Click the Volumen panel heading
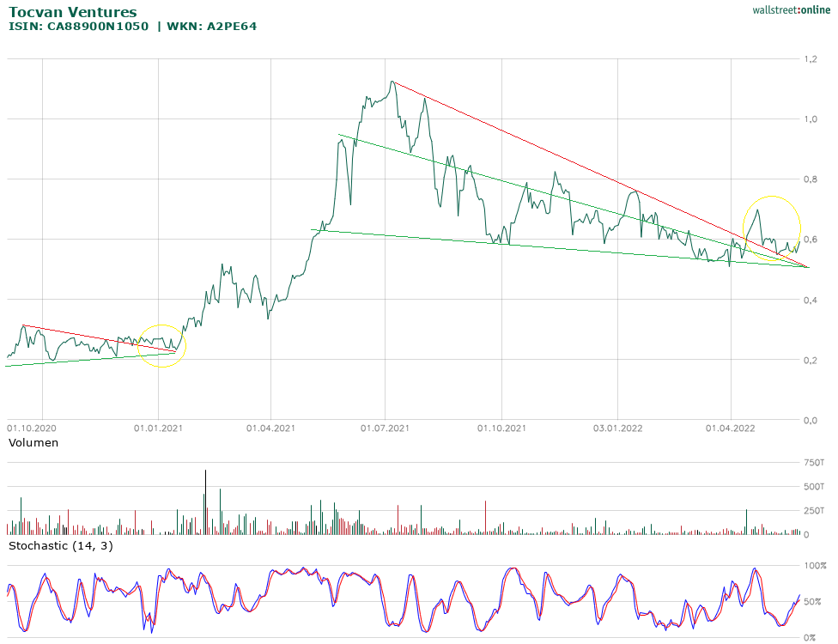 point(33,442)
